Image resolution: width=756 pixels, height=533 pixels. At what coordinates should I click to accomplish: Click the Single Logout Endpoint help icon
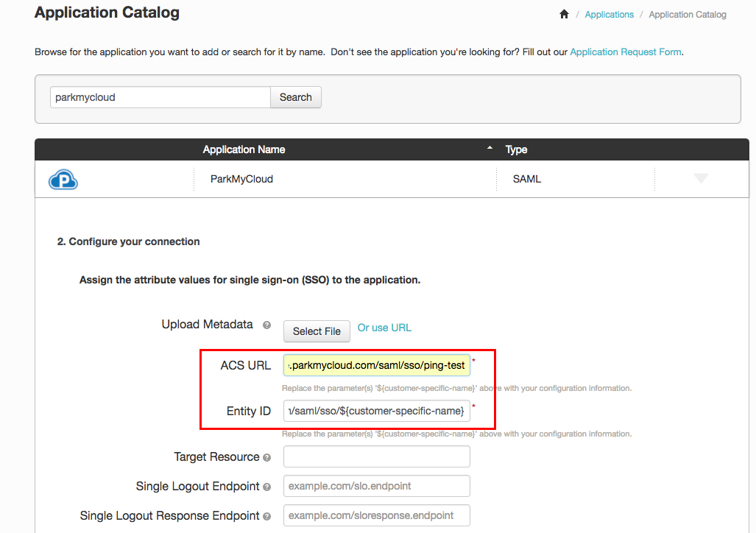click(x=266, y=487)
